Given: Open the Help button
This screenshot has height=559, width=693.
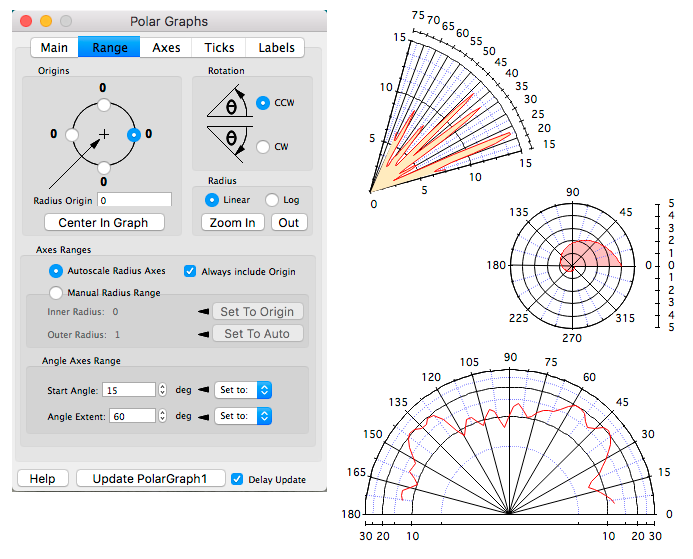Looking at the screenshot, I should [42, 479].
